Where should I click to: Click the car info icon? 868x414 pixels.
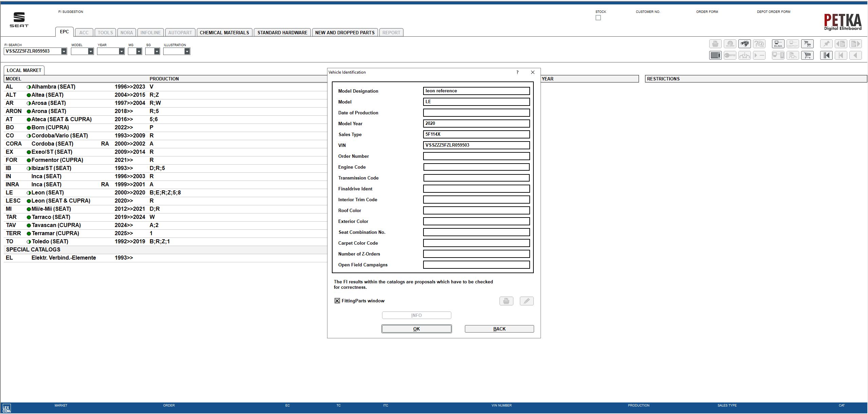[744, 55]
